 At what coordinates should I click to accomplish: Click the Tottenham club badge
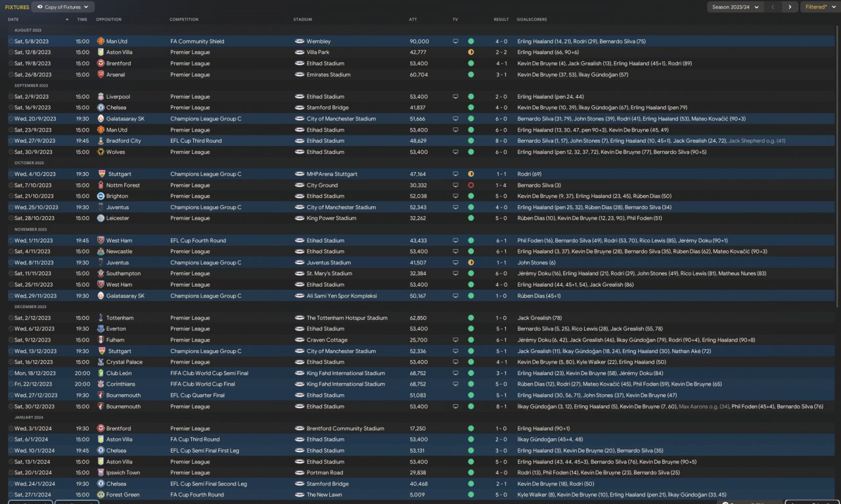click(x=101, y=318)
